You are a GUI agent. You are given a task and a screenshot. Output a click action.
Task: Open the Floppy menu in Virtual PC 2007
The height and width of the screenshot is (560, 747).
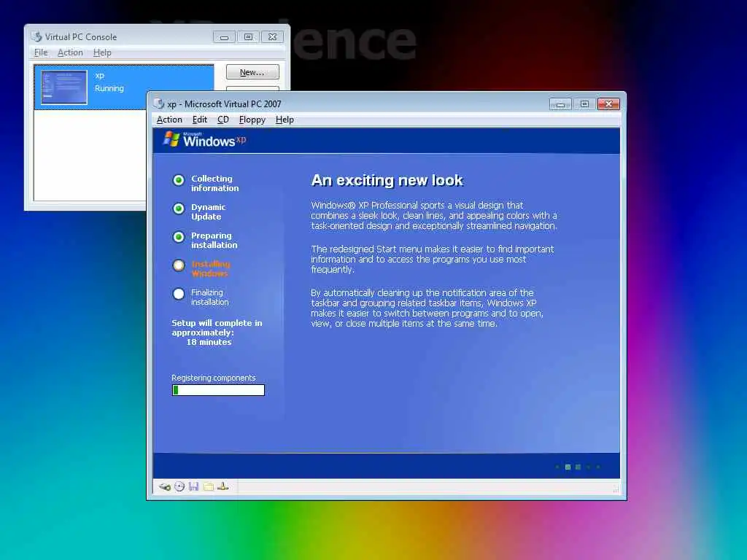click(x=252, y=120)
